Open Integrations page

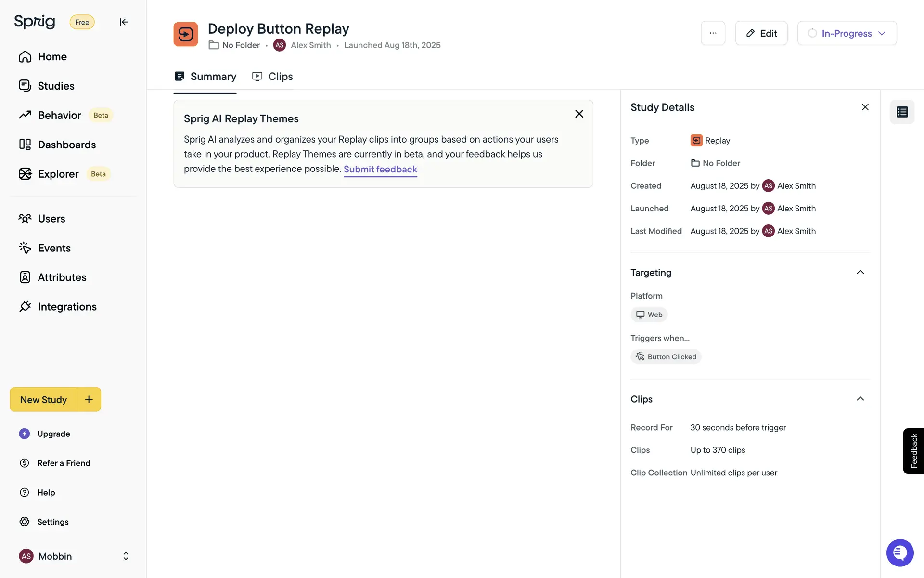(67, 307)
